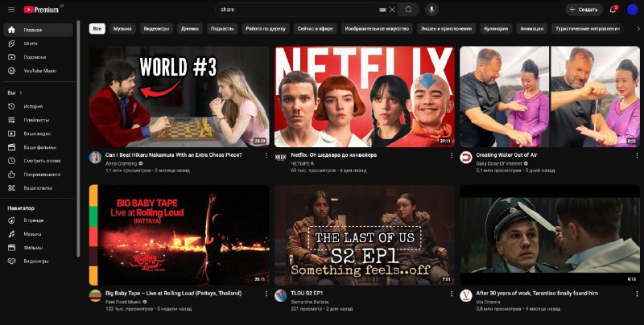Select the Анимация filter chip
Image resolution: width=644 pixels, height=325 pixels.
click(531, 29)
